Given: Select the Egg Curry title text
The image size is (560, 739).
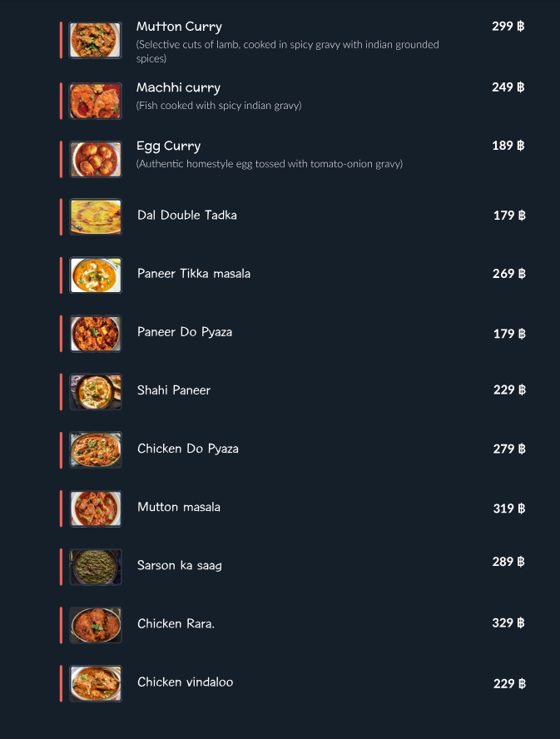Looking at the screenshot, I should (168, 146).
